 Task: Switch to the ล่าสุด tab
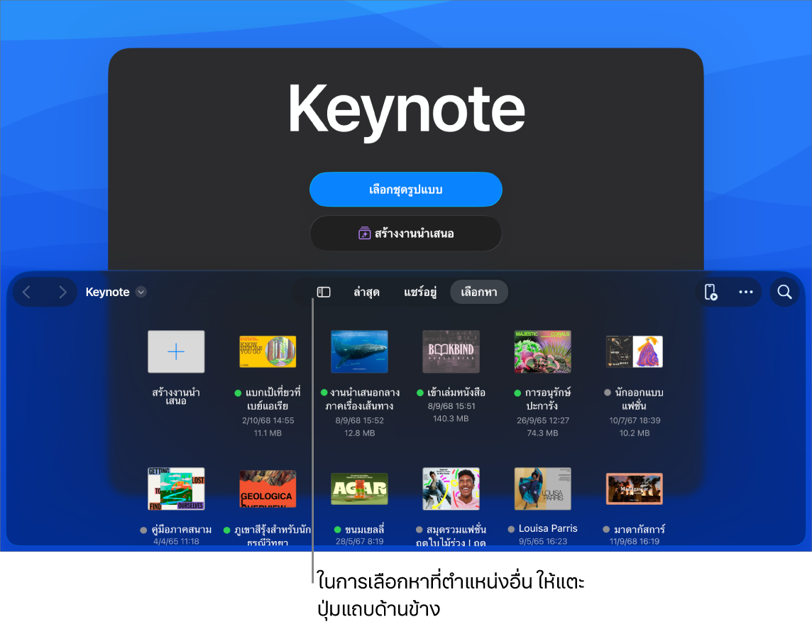(x=367, y=293)
